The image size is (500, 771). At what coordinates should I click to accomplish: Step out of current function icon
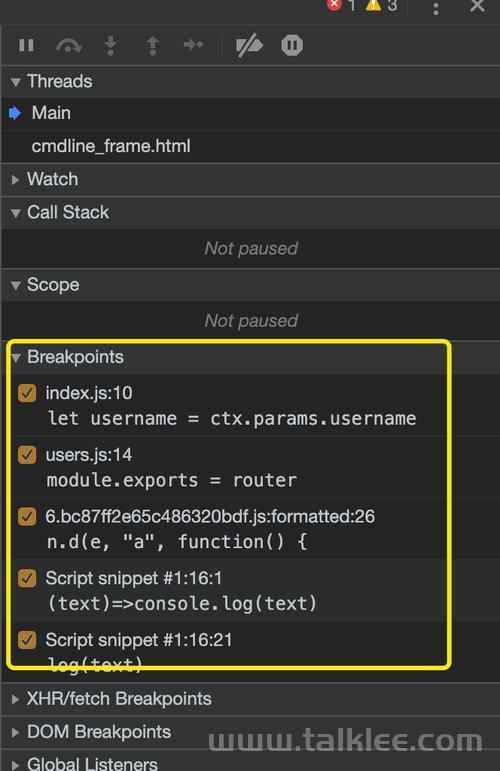click(x=153, y=46)
